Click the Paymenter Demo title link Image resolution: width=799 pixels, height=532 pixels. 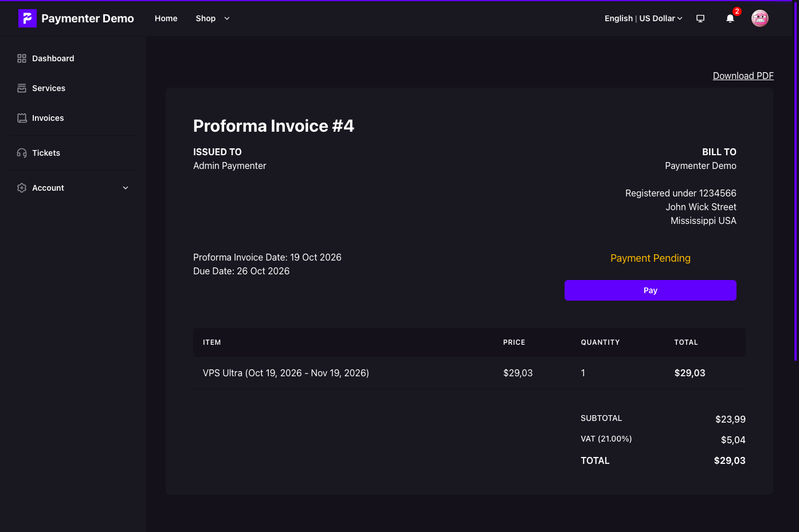tap(88, 18)
